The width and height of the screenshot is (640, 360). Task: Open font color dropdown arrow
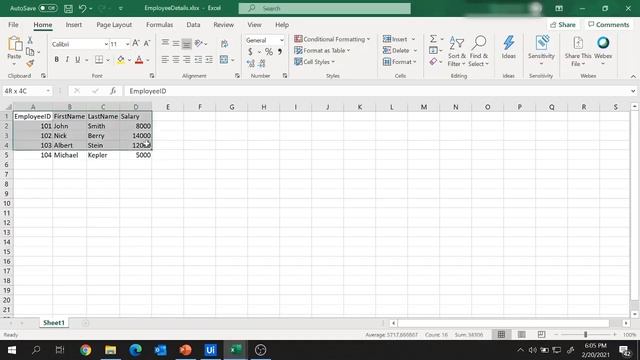coord(148,60)
